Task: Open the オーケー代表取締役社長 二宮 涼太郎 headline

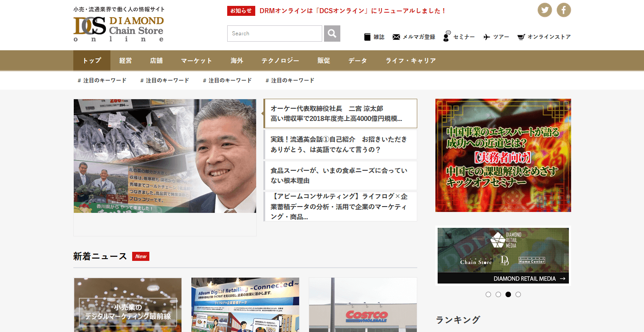Action: coord(340,114)
